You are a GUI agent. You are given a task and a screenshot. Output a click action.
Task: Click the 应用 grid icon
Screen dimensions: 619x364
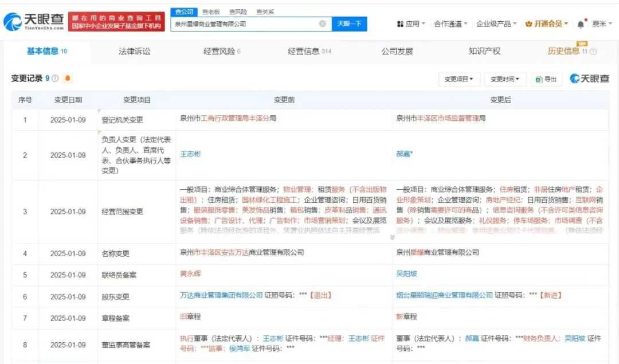point(400,24)
